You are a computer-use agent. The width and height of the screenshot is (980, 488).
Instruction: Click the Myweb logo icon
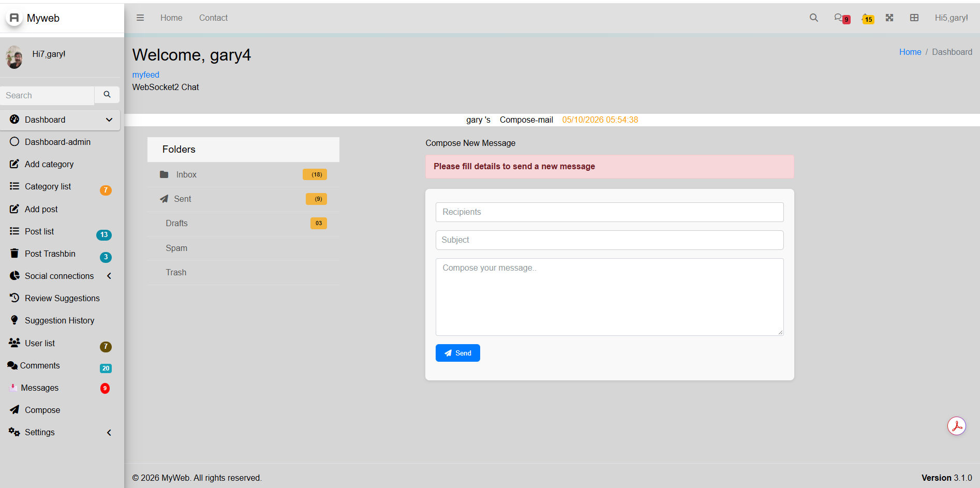(x=14, y=18)
